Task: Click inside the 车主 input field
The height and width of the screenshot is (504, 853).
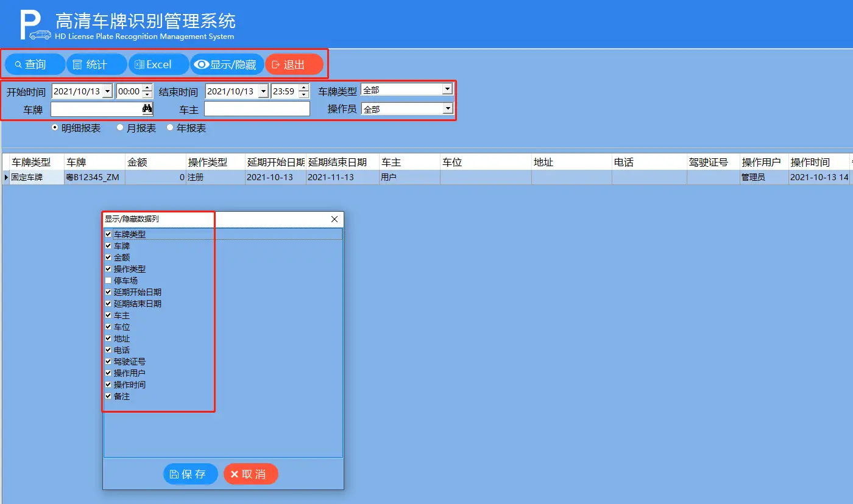Action: [x=256, y=108]
